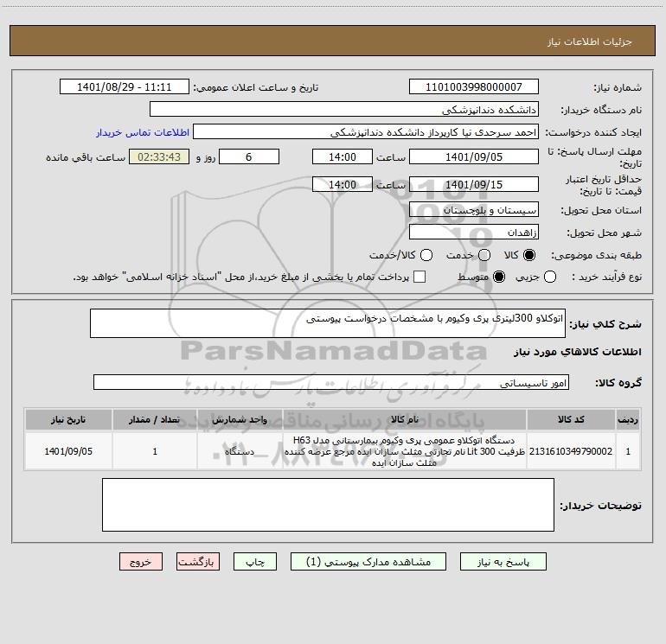Image resolution: width=666 pixels, height=644 pixels.
Task: Click the buyer organization name field
Action: click(344, 109)
